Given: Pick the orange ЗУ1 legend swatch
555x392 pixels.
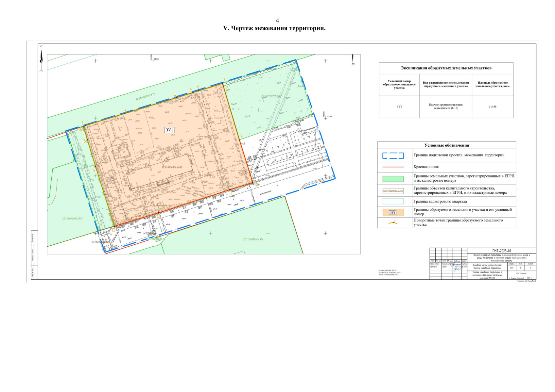Looking at the screenshot, I should point(393,212).
